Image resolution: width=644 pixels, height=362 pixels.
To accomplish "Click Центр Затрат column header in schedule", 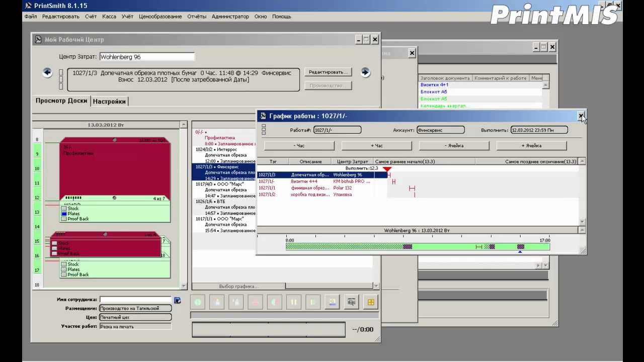I will click(x=352, y=161).
